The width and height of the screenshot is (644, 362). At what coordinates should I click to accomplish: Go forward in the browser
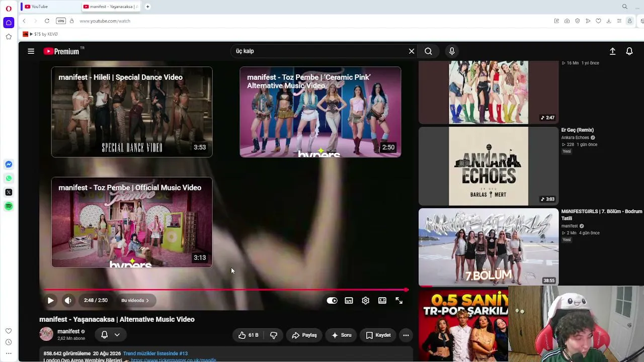35,21
